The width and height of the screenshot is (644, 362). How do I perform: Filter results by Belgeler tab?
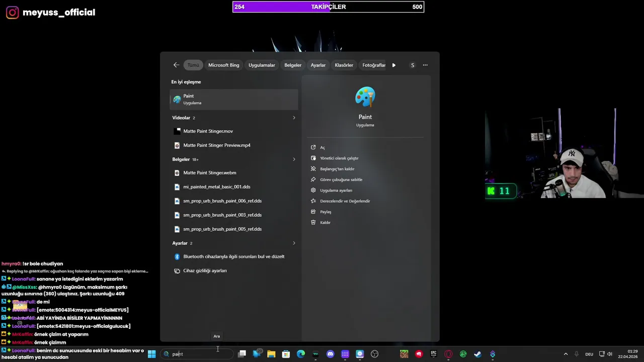click(293, 65)
